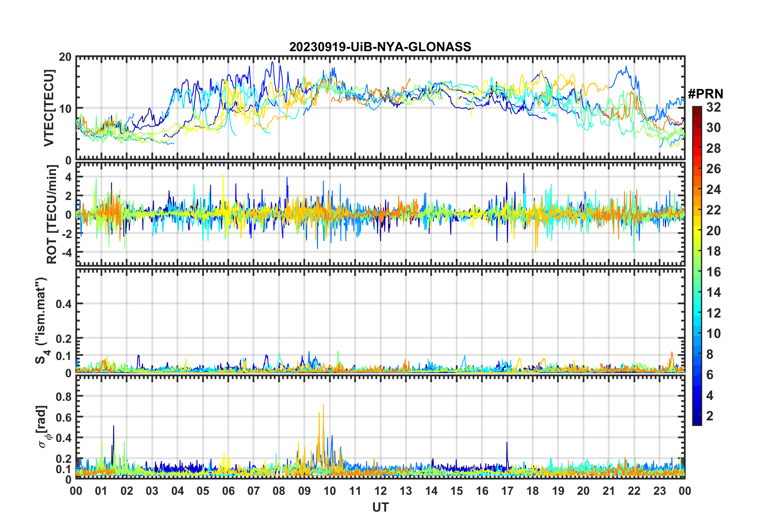Click colorbar tick label 28

(x=713, y=148)
